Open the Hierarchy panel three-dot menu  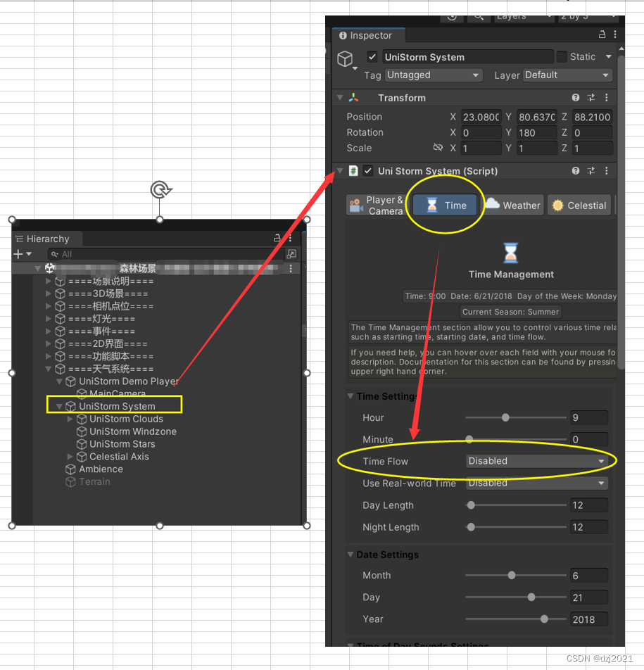(x=290, y=238)
